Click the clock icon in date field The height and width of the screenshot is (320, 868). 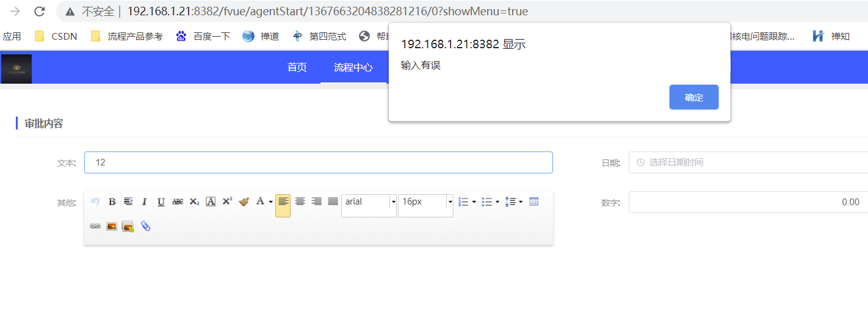640,162
